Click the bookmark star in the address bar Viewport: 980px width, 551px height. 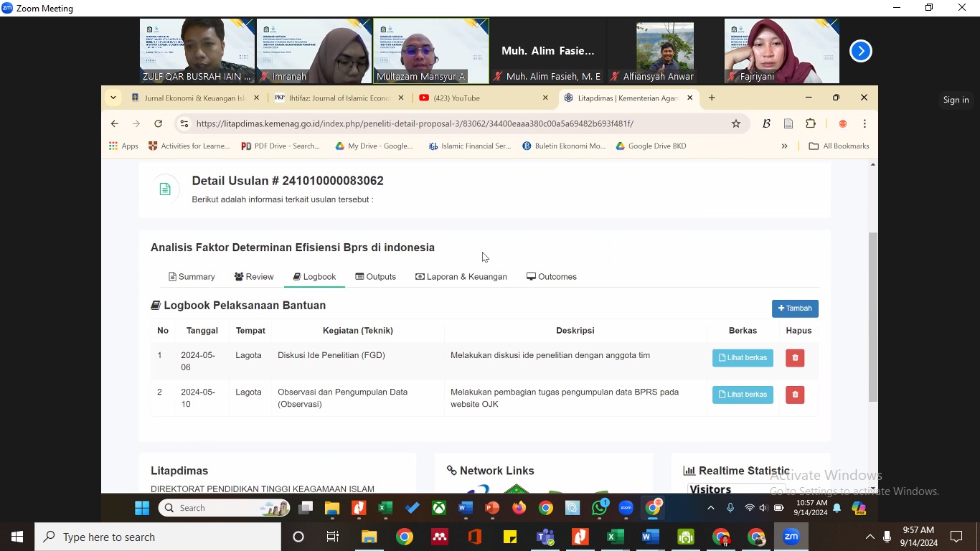735,124
